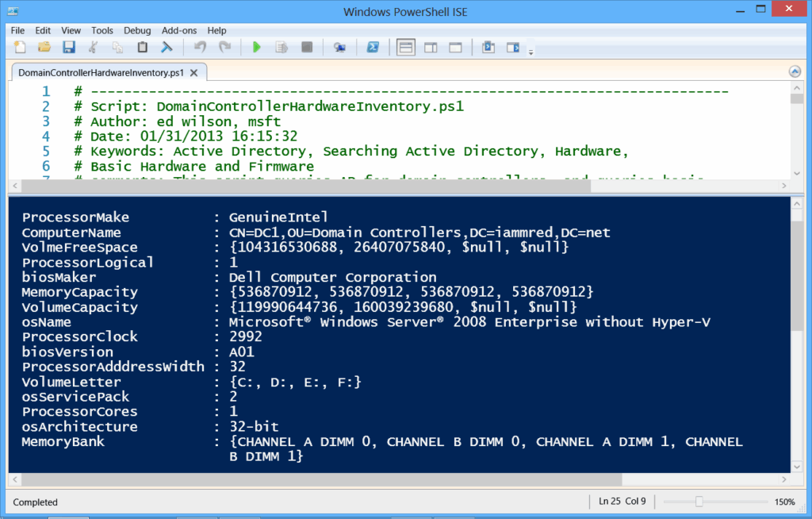This screenshot has height=519, width=812.
Task: Click the Undo toolbar icon
Action: pyautogui.click(x=202, y=47)
